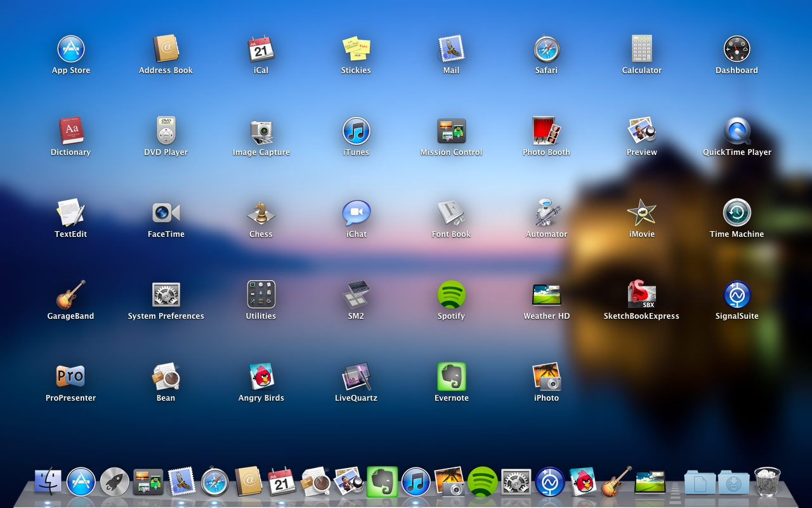Click the iPhoto icon in the Dock
Viewport: 812px width, 508px height.
(x=450, y=482)
